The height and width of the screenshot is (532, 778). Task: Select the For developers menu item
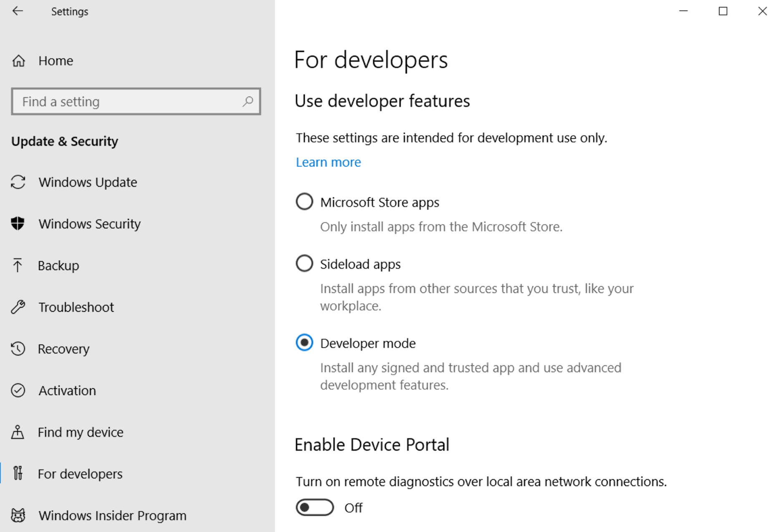click(80, 474)
